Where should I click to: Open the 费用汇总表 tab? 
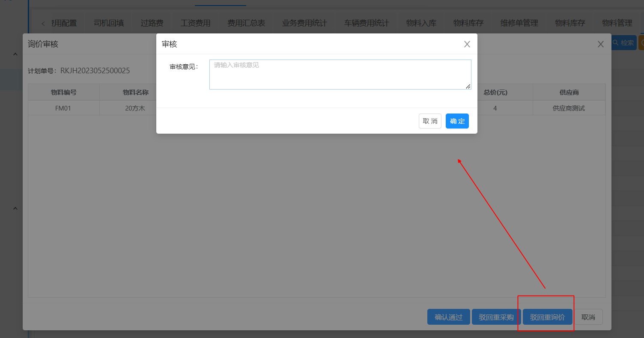click(x=246, y=23)
